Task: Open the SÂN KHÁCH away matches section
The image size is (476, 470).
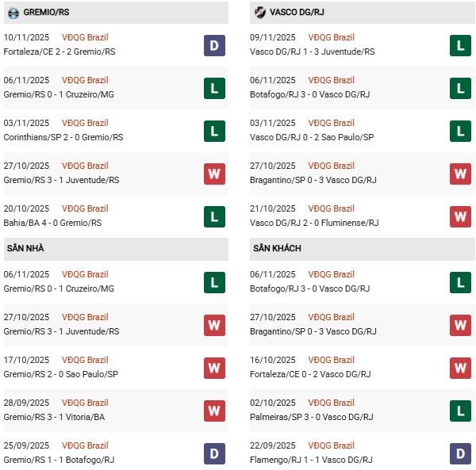Action: coord(278,249)
